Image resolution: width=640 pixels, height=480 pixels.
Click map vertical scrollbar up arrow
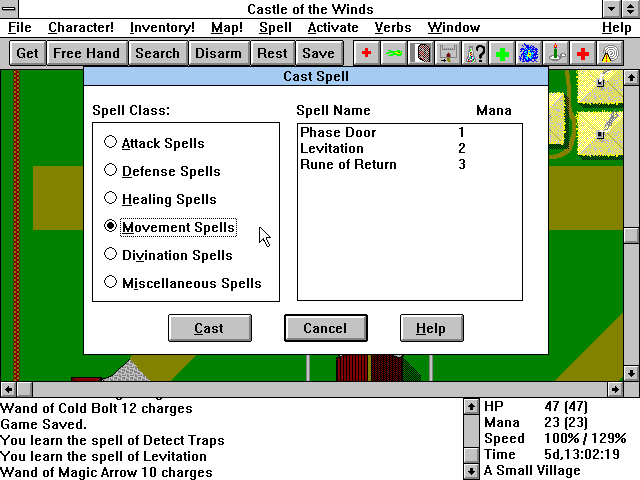coord(631,78)
